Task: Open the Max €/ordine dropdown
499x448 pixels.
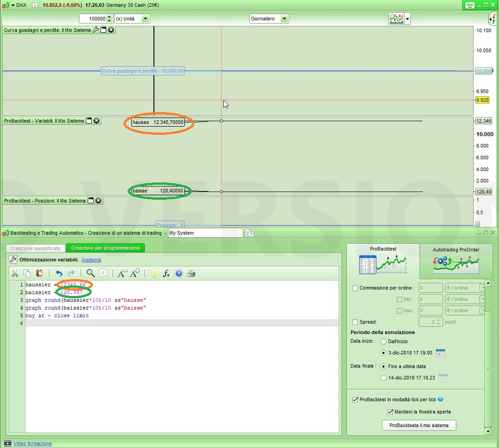Action: tap(483, 311)
